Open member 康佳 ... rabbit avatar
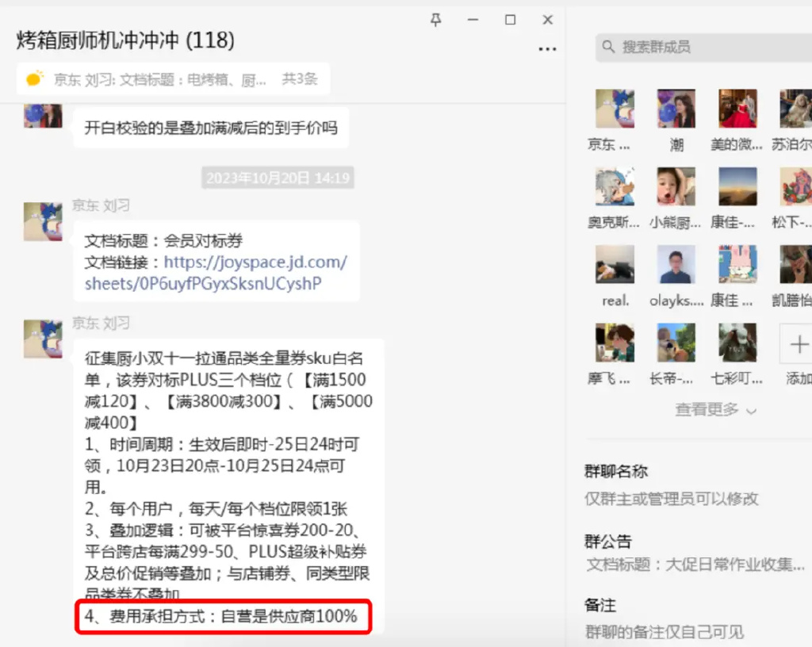812x647 pixels. (737, 264)
